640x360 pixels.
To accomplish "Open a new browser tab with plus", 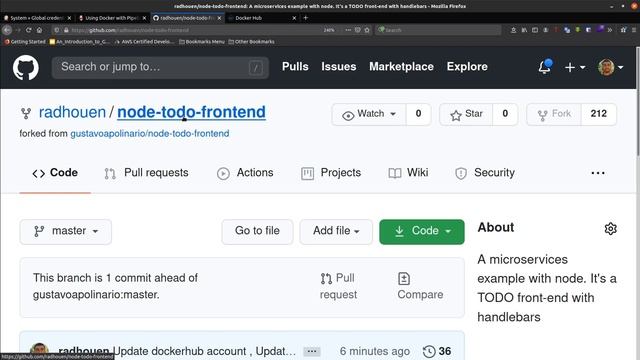I will (x=305, y=18).
